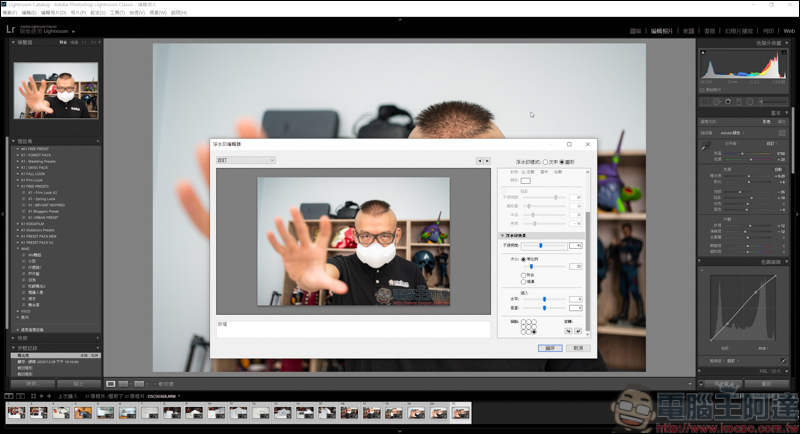Viewport: 800px width, 434px height.
Task: Click Reset button in right panel
Action: (766, 384)
